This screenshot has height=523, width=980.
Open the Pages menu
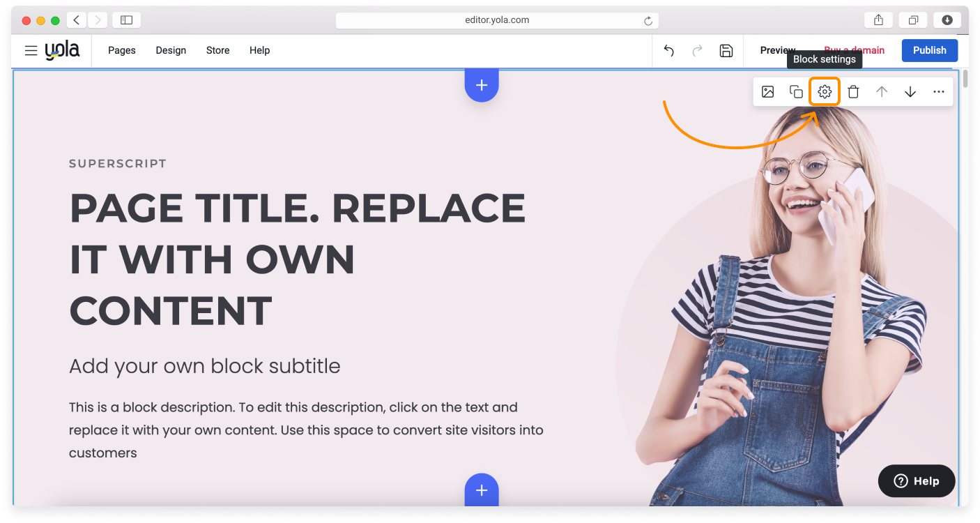point(122,50)
